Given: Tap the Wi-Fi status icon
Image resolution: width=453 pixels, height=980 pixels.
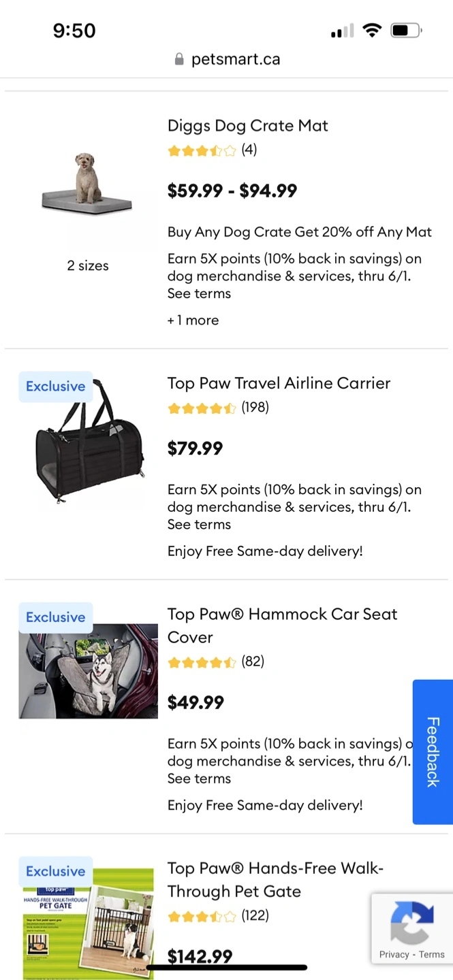Looking at the screenshot, I should coord(372,31).
